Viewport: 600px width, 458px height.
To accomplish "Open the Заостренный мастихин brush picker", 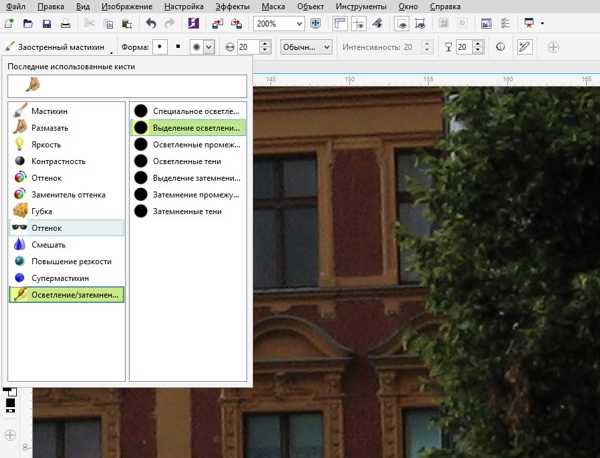I will [x=58, y=47].
